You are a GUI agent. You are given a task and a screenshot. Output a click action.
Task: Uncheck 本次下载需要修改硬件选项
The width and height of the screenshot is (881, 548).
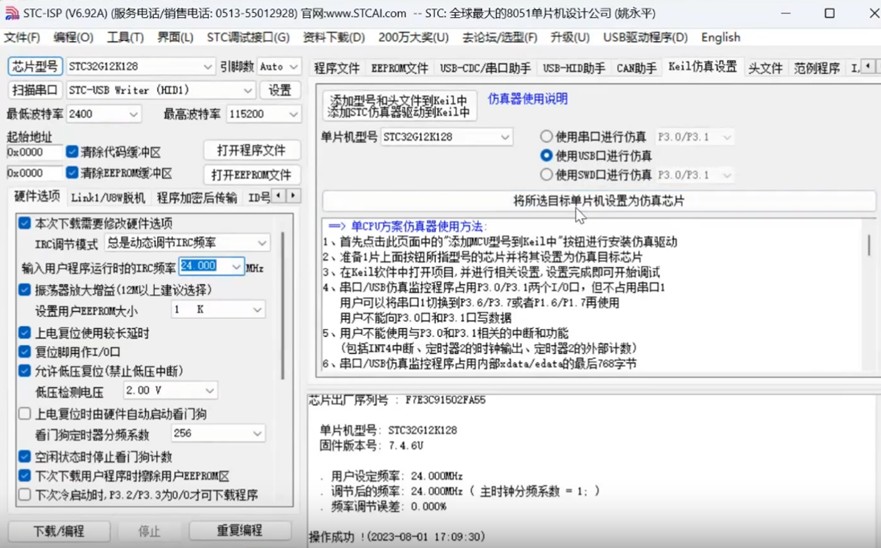[x=25, y=223]
